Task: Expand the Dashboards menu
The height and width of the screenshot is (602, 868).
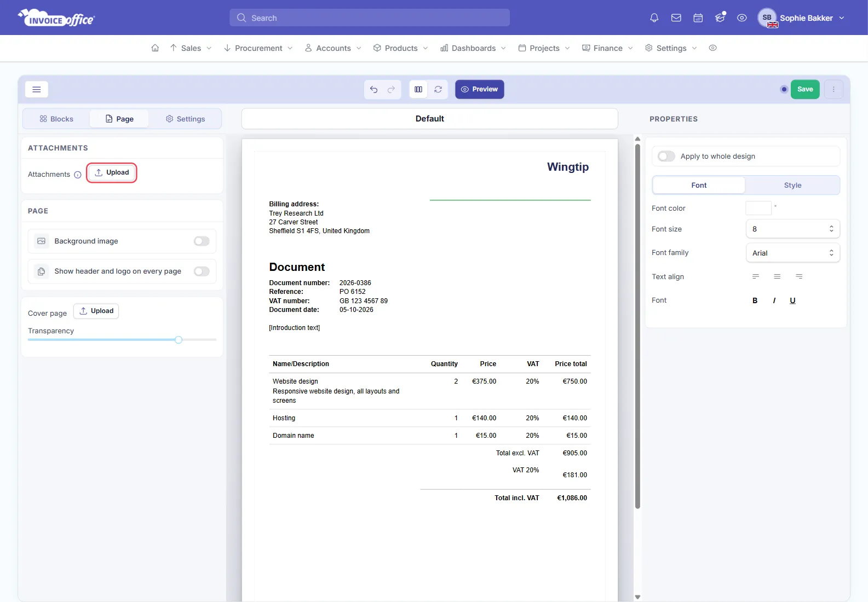Action: click(473, 48)
